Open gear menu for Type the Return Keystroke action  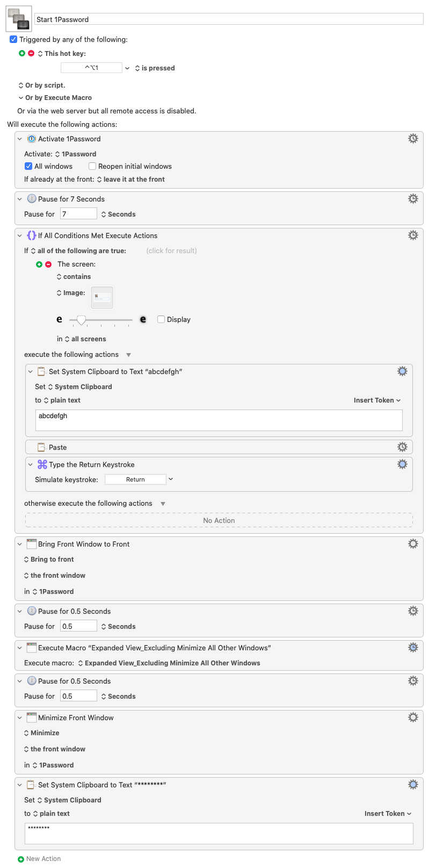click(x=402, y=464)
